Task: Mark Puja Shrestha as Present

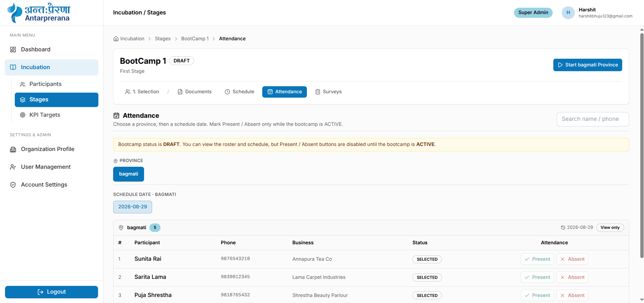Action: (537, 296)
